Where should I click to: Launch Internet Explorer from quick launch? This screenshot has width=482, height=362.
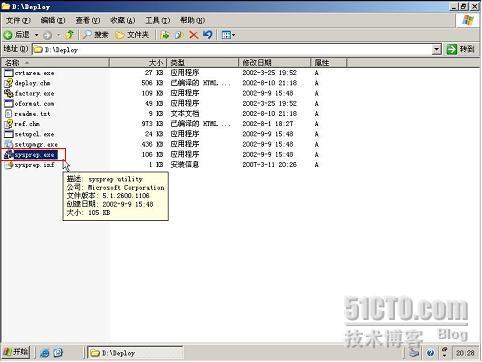pyautogui.click(x=44, y=353)
